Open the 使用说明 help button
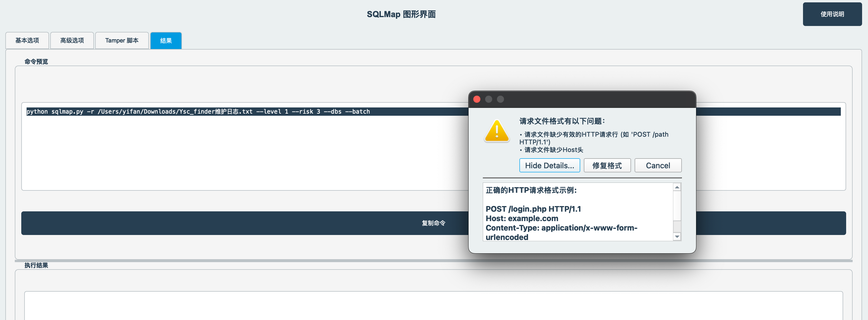Screen dimensions: 868x320 point(832,14)
